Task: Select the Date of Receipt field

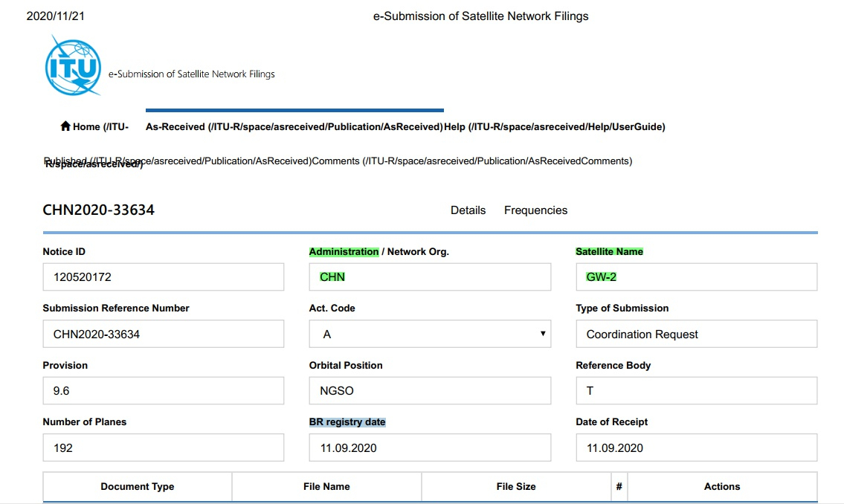Action: (696, 448)
